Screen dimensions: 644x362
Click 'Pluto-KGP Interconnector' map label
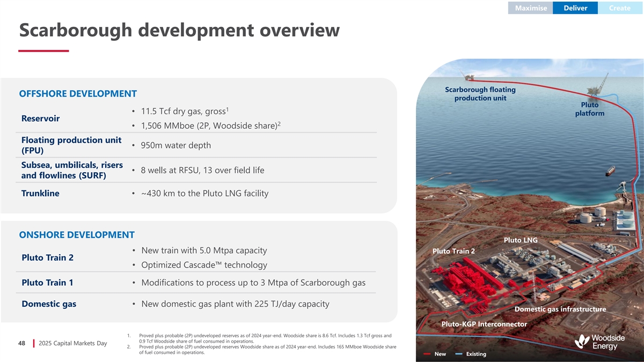484,324
